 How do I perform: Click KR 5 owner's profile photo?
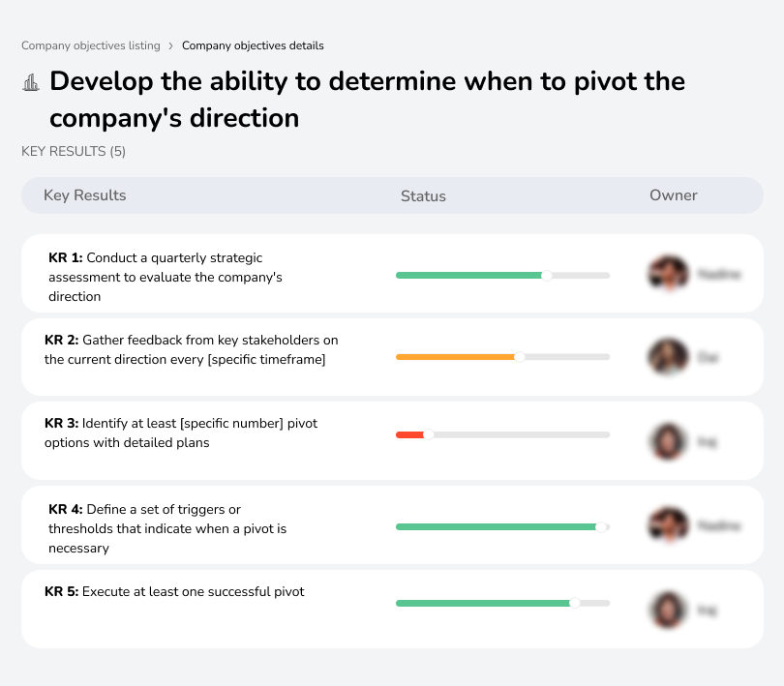click(668, 609)
